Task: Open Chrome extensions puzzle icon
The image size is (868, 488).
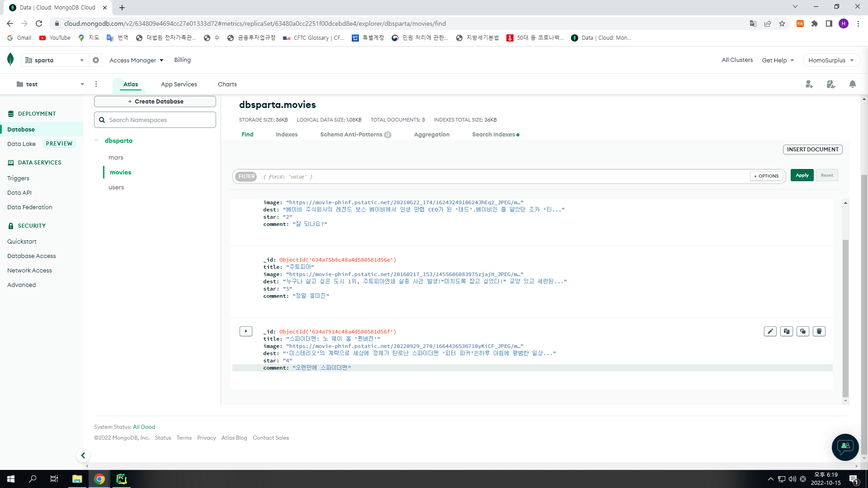Action: point(815,23)
